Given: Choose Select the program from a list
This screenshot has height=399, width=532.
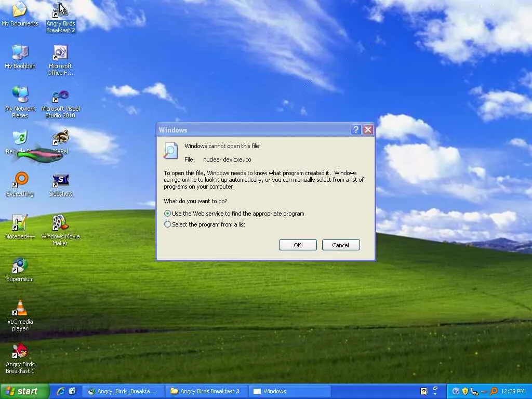Looking at the screenshot, I should tap(205, 224).
